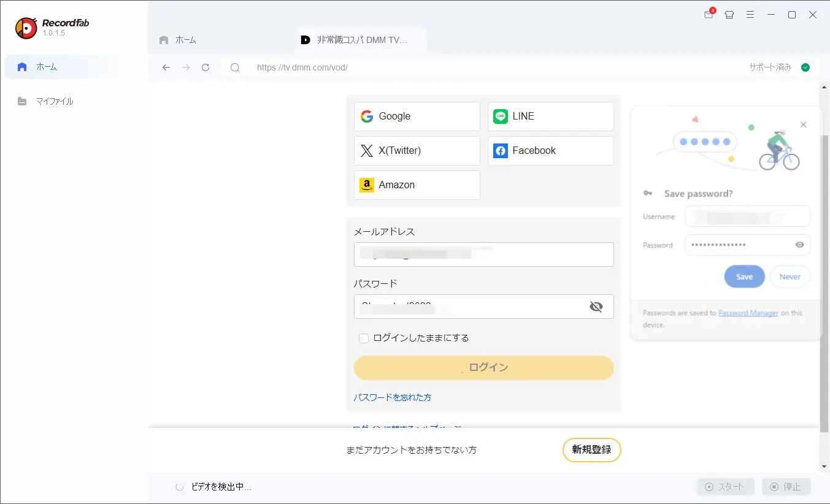Sign in with LINE
The height and width of the screenshot is (504, 830).
pyautogui.click(x=551, y=116)
